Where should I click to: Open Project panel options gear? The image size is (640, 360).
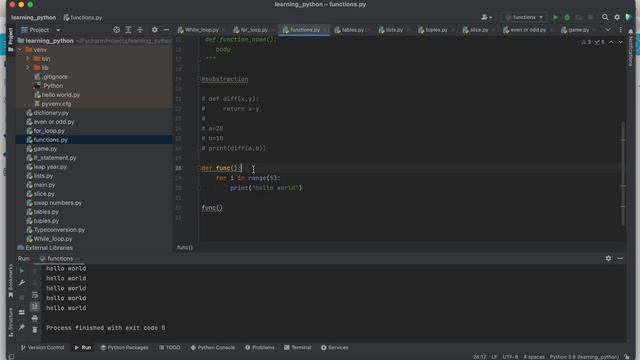154,30
